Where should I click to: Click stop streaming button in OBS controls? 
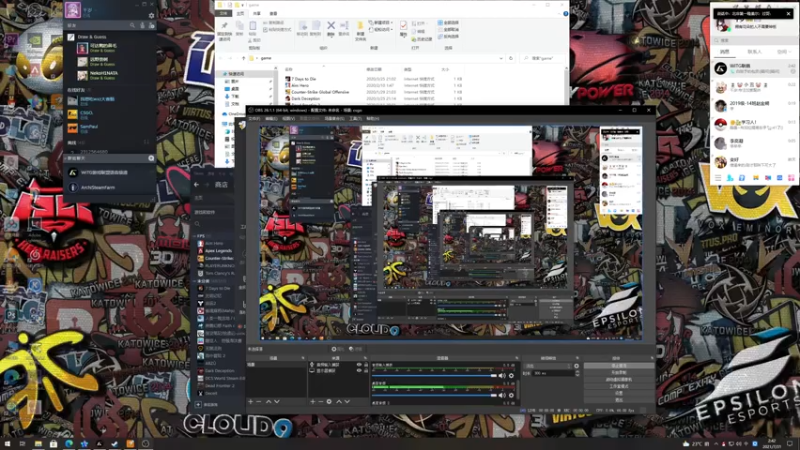[619, 366]
